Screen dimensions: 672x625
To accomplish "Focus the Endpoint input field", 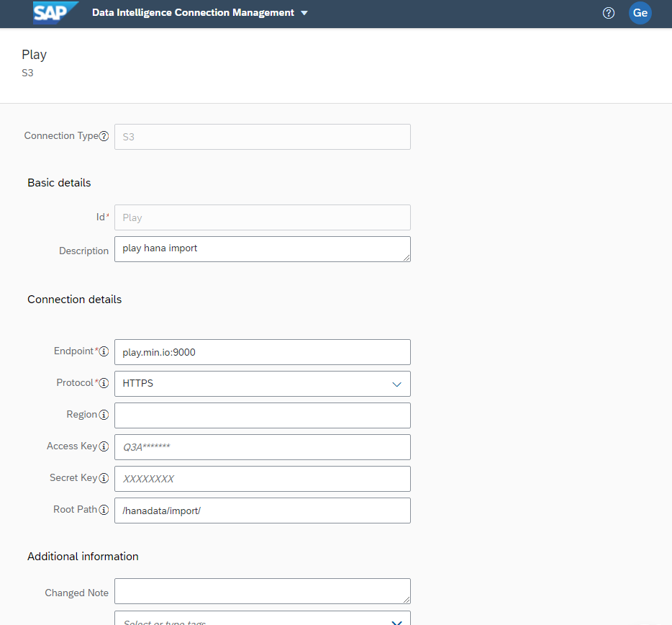I will tap(262, 352).
